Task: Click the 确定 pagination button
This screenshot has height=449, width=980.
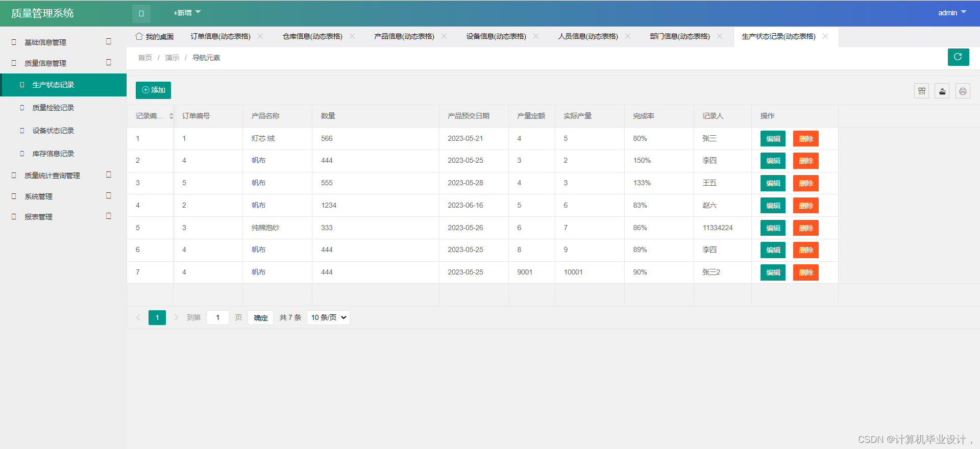Action: click(x=261, y=317)
